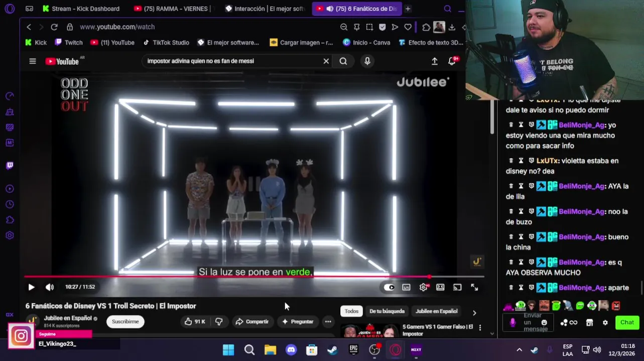Open options for 5 Gamers VS 1 Gamer Falso
644x361 pixels.
pyautogui.click(x=480, y=328)
